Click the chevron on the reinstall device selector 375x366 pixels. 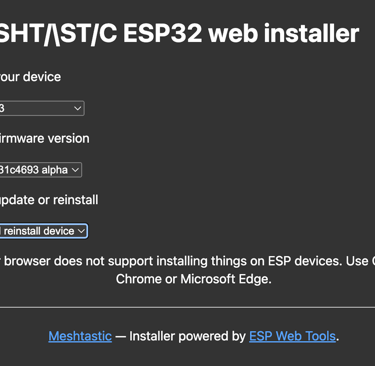point(81,231)
